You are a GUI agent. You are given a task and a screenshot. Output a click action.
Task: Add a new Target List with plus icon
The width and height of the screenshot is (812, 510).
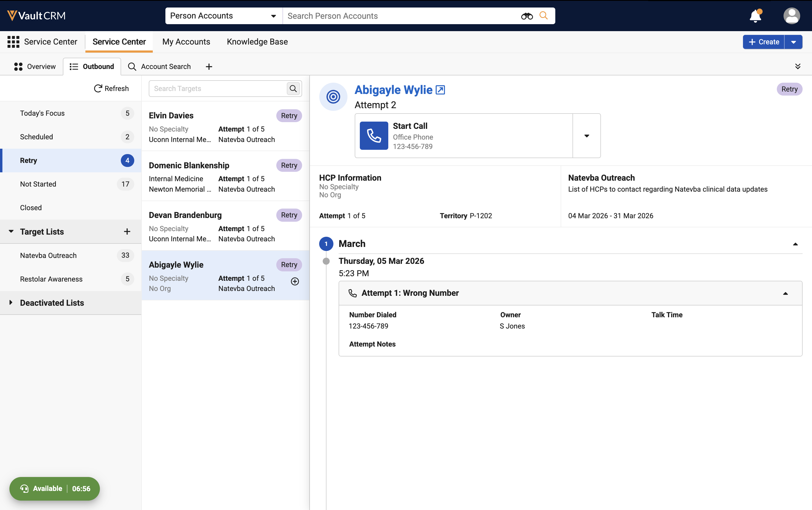(x=127, y=232)
